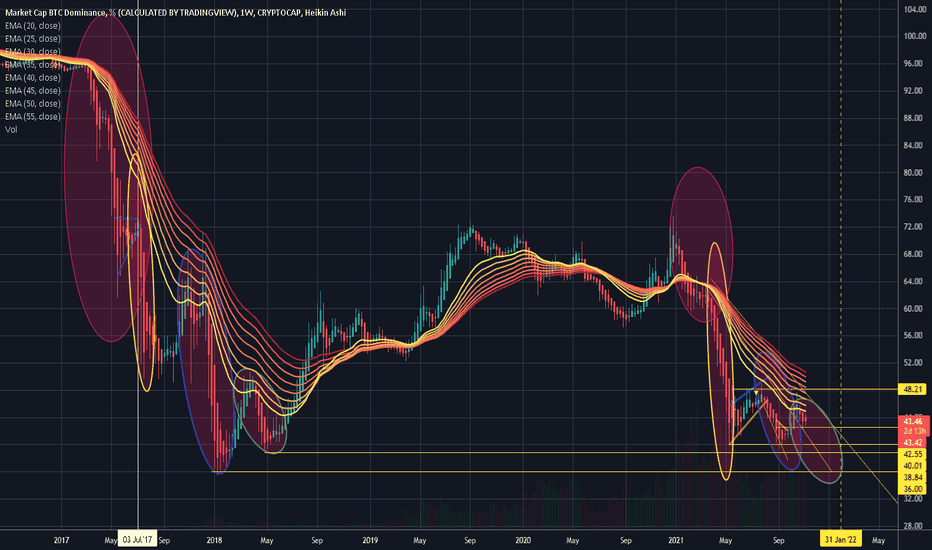Click the 60.00 price scale label
Screen dimensions: 932x550
click(x=914, y=309)
